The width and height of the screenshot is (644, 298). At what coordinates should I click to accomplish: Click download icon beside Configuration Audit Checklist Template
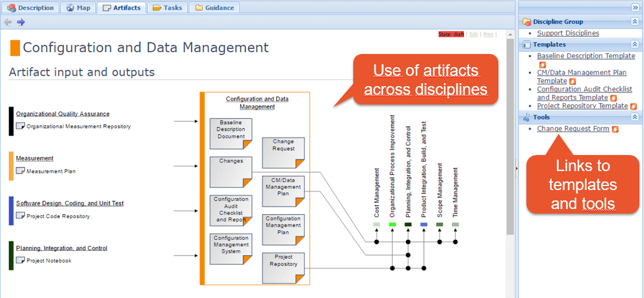tap(614, 98)
